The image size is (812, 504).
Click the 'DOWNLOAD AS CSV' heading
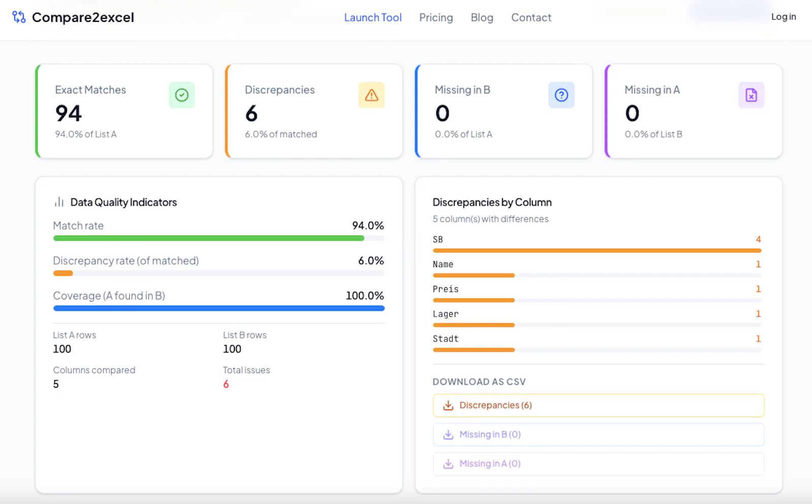(479, 382)
